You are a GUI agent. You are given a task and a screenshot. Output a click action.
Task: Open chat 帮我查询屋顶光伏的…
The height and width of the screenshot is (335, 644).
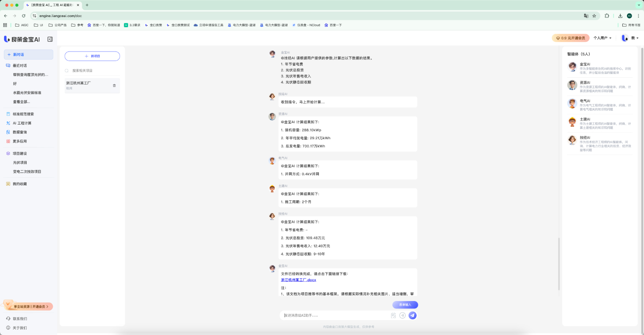30,74
